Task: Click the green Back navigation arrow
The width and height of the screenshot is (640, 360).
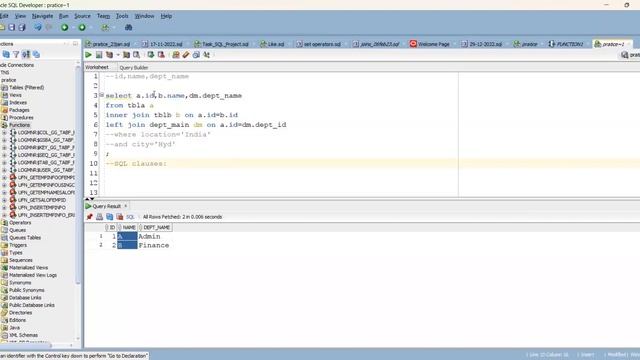Action: [x=64, y=27]
